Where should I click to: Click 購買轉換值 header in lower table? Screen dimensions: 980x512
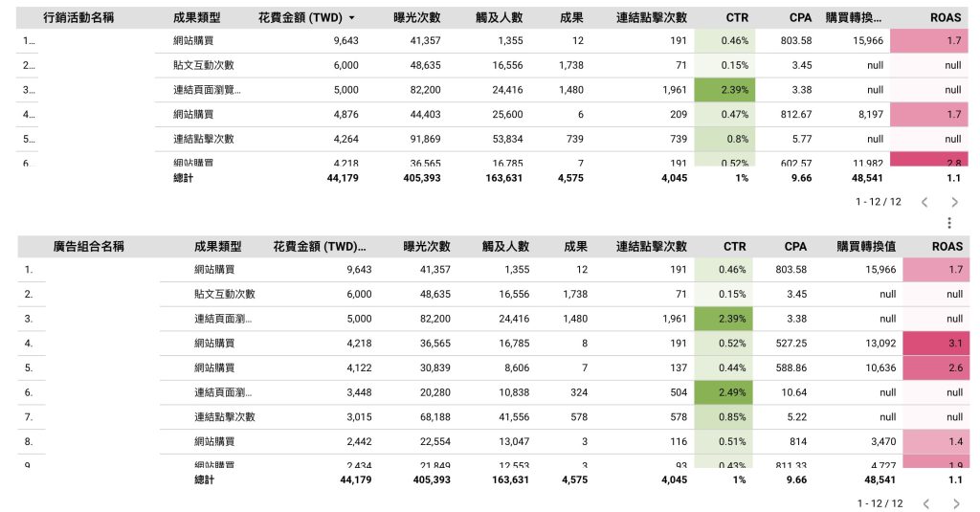866,246
